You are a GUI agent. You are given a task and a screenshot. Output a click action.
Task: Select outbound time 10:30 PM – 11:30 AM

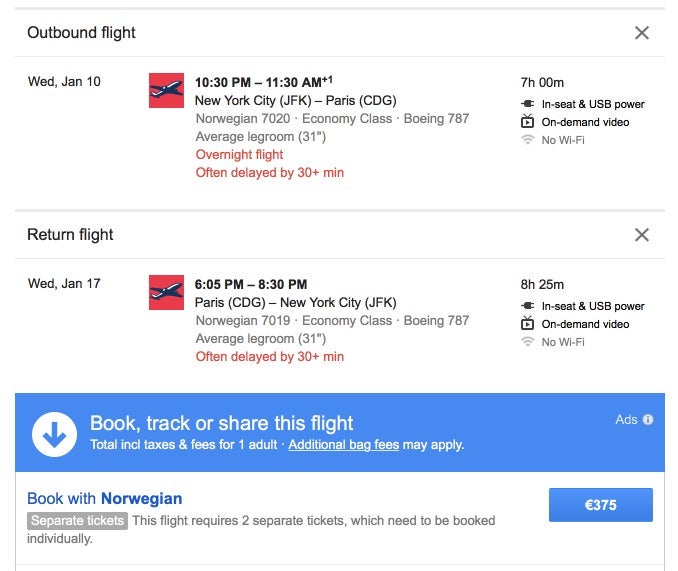pos(264,82)
